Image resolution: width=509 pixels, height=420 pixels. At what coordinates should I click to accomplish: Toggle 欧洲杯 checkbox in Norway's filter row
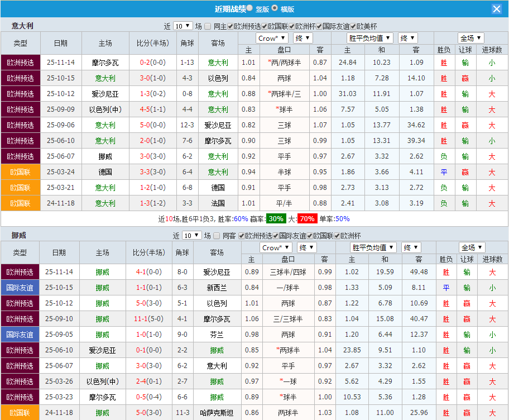(337, 236)
